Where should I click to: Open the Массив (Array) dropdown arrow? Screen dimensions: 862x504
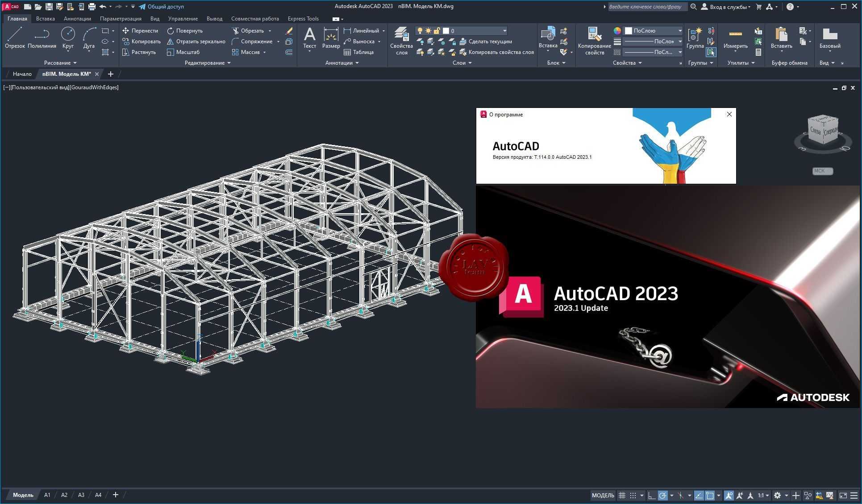[x=265, y=52]
